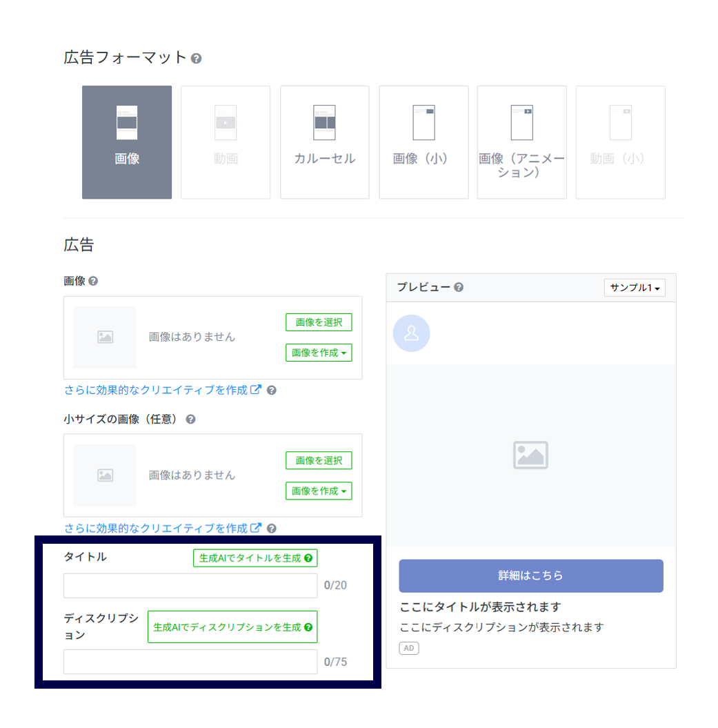
Task: Click 生成AIでタイトルを生成 button
Action: click(255, 558)
